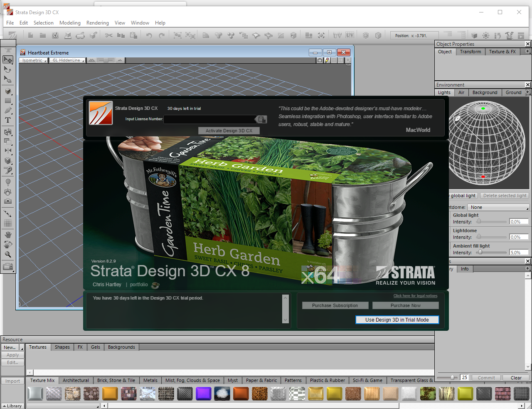Click the Open folder toolbar icon
The height and width of the screenshot is (409, 532).
(x=43, y=35)
